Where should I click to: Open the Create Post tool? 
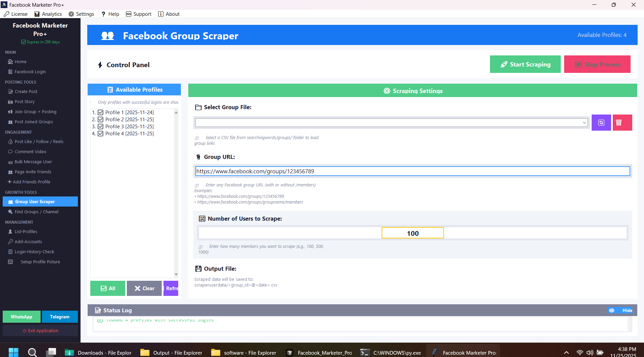pos(26,91)
